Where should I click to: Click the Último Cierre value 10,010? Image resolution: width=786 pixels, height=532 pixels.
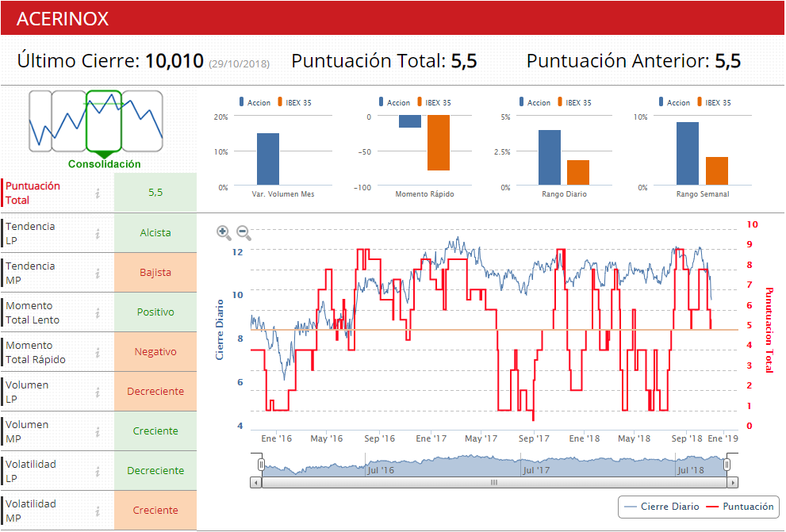(x=174, y=60)
